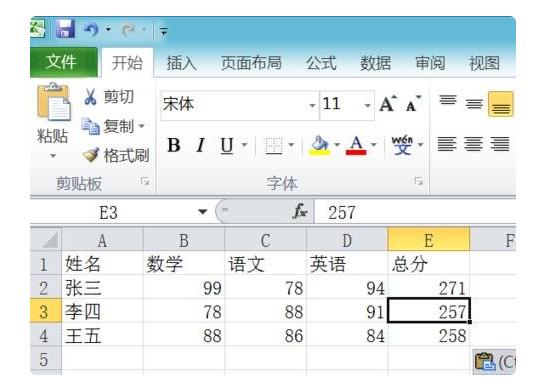Screen dimensions: 547x385
Task: Click the Paste Options (Ctrl) icon
Action: pos(494,361)
